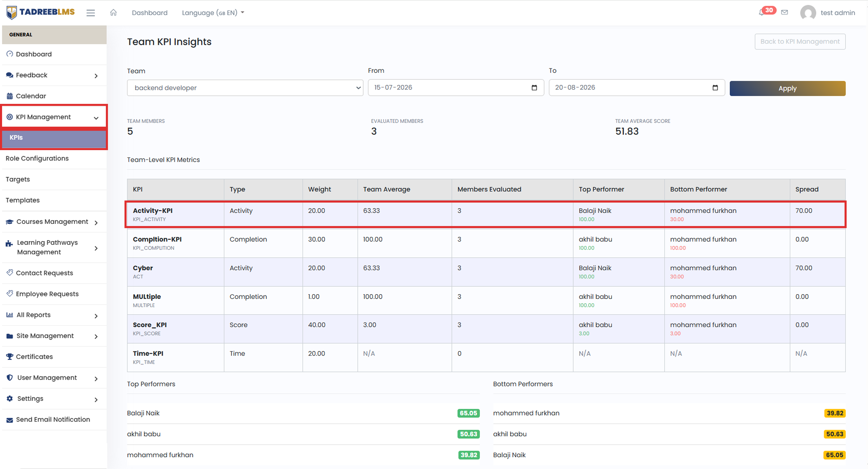Click the Site Management folder icon
This screenshot has width=868, height=469.
[x=9, y=336]
